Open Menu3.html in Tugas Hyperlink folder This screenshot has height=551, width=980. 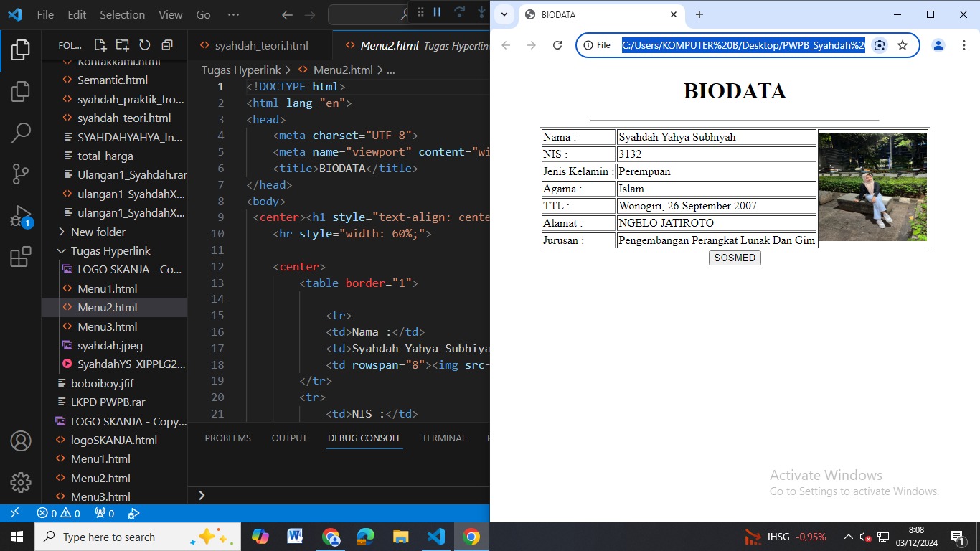coord(107,326)
